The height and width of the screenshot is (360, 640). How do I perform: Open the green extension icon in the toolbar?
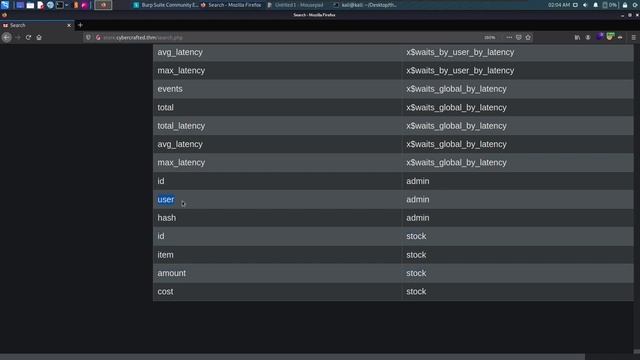point(610,37)
